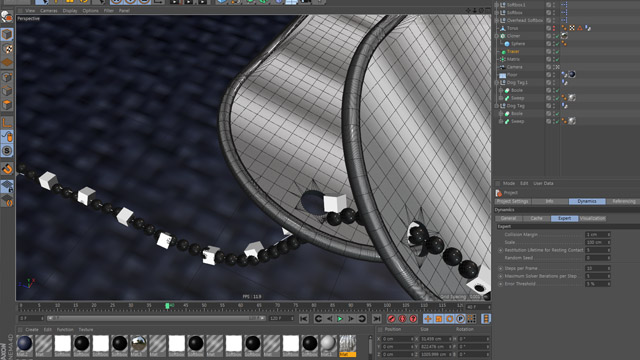Open material manager Create menu
This screenshot has height=360, width=640.
[x=32, y=329]
